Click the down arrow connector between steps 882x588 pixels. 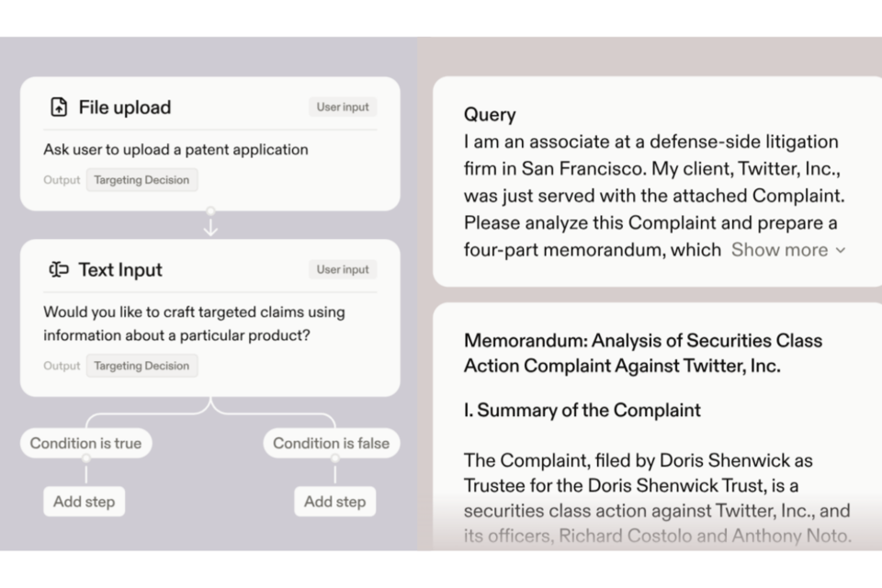(210, 225)
